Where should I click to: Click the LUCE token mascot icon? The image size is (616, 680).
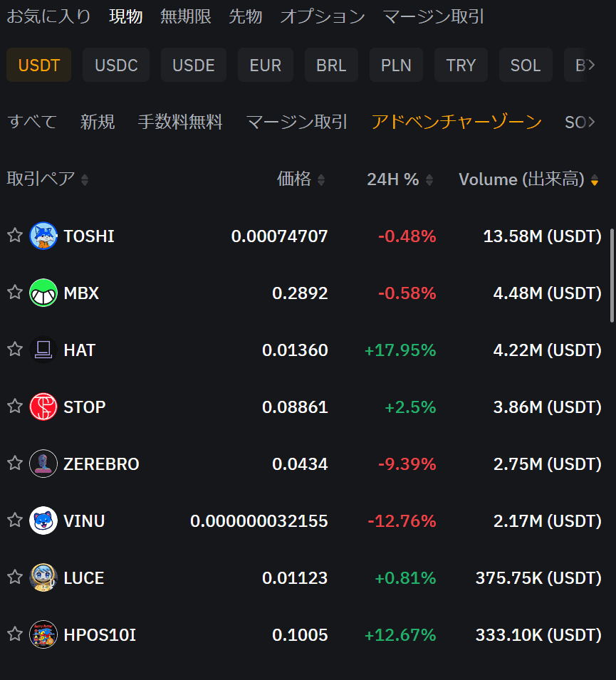[43, 577]
